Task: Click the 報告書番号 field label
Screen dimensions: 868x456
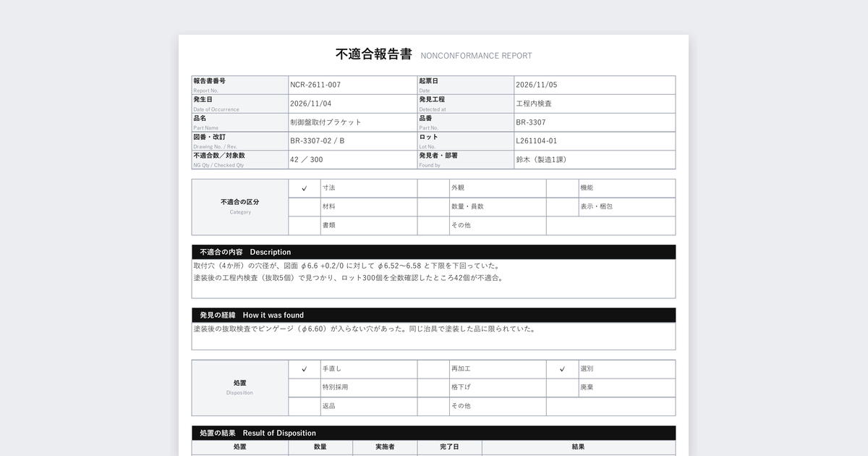Action: point(209,81)
